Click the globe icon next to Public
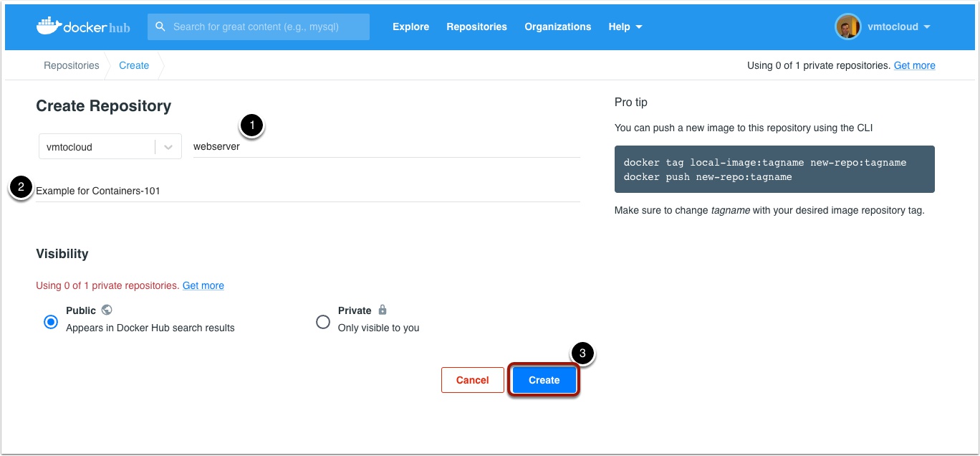 coord(107,310)
